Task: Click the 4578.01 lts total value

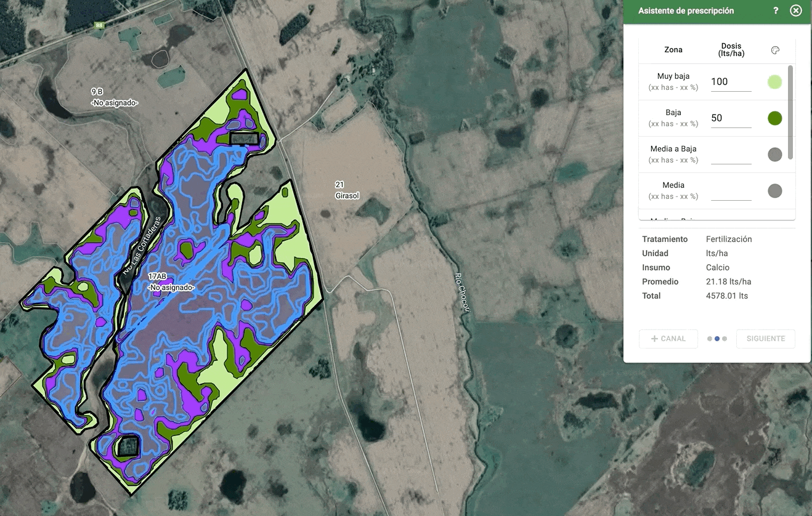Action: 727,296
